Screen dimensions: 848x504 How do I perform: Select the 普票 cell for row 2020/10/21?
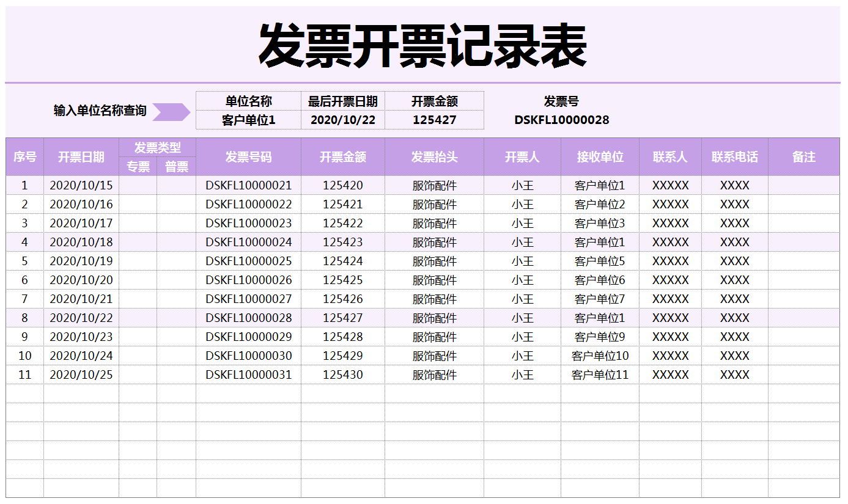[x=177, y=299]
